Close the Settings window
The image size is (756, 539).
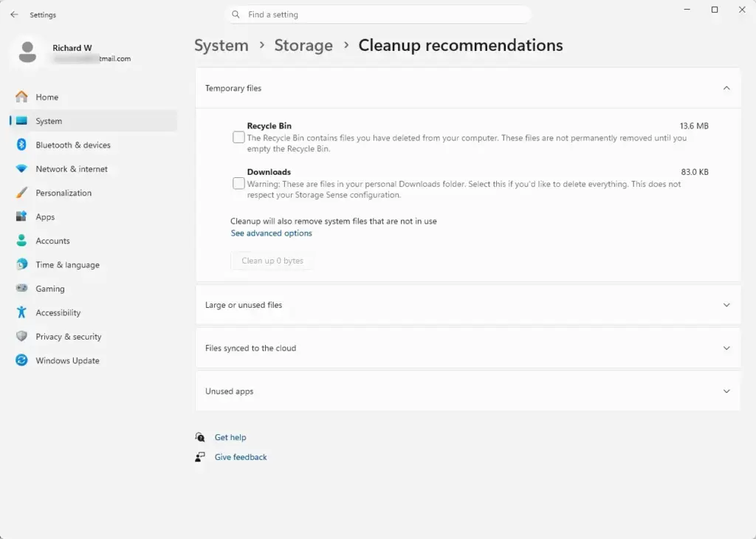742,10
